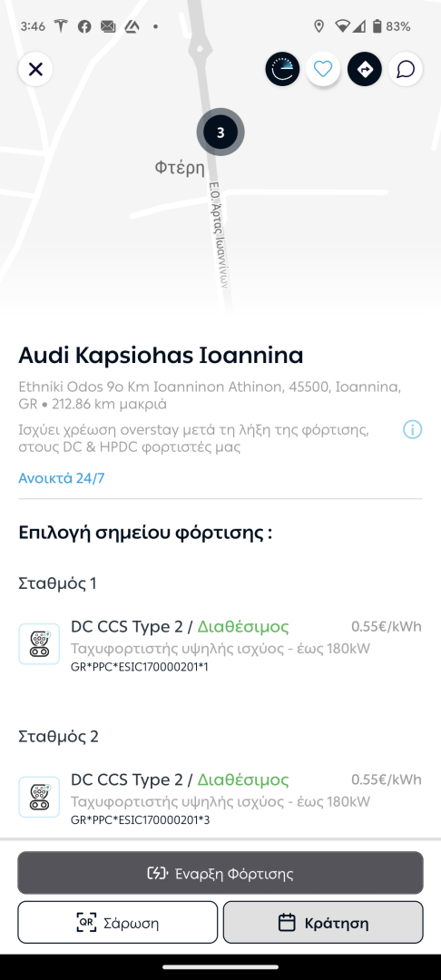
Task: Tap the Audi Kapsiohas Ioannina station title
Action: point(161,355)
